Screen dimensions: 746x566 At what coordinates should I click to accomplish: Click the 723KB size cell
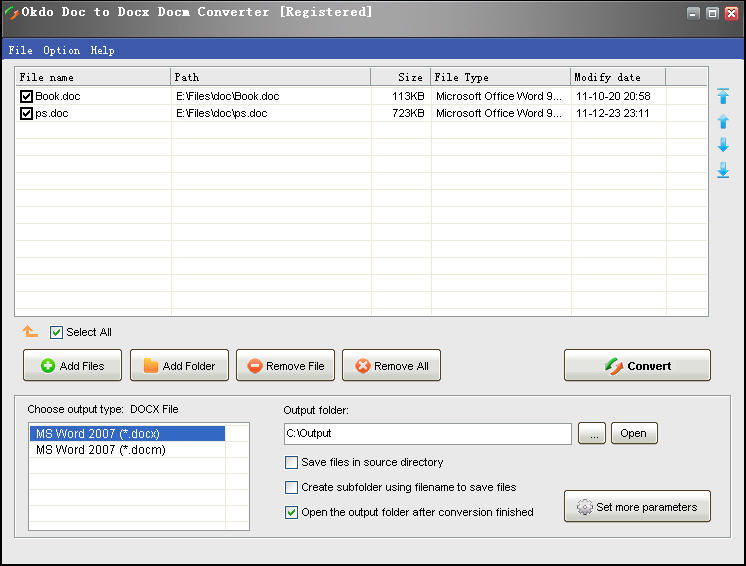(x=408, y=114)
